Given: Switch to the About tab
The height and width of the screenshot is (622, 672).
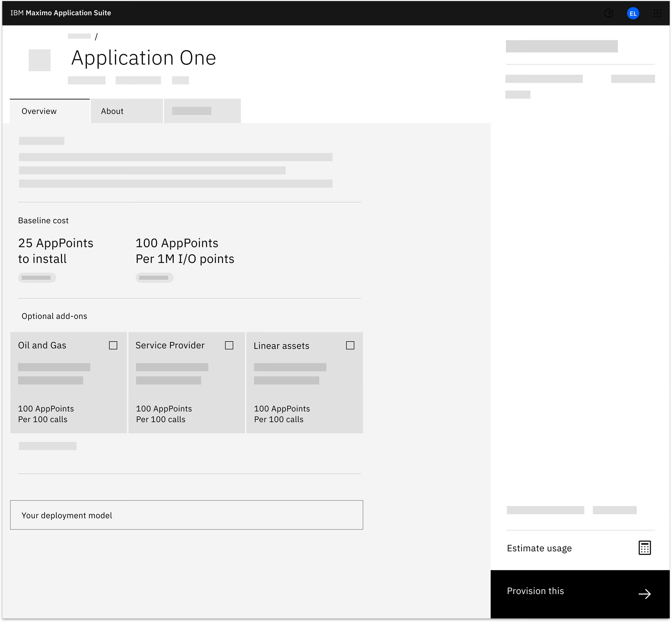Looking at the screenshot, I should click(112, 111).
